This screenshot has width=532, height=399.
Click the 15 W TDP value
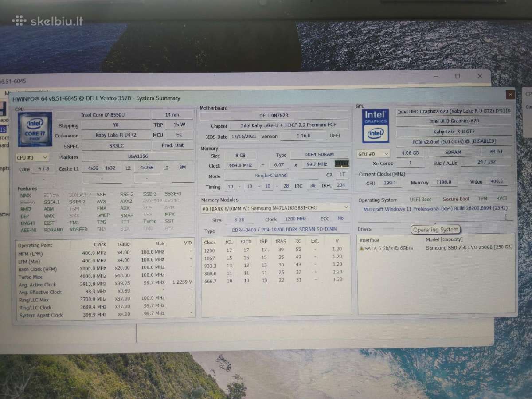pyautogui.click(x=180, y=125)
